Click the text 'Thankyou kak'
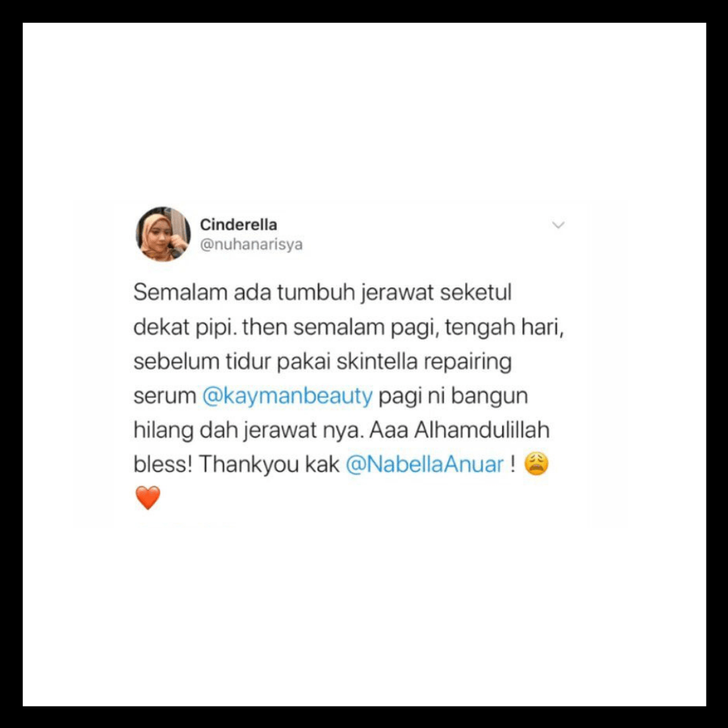The image size is (728, 728). point(269,464)
